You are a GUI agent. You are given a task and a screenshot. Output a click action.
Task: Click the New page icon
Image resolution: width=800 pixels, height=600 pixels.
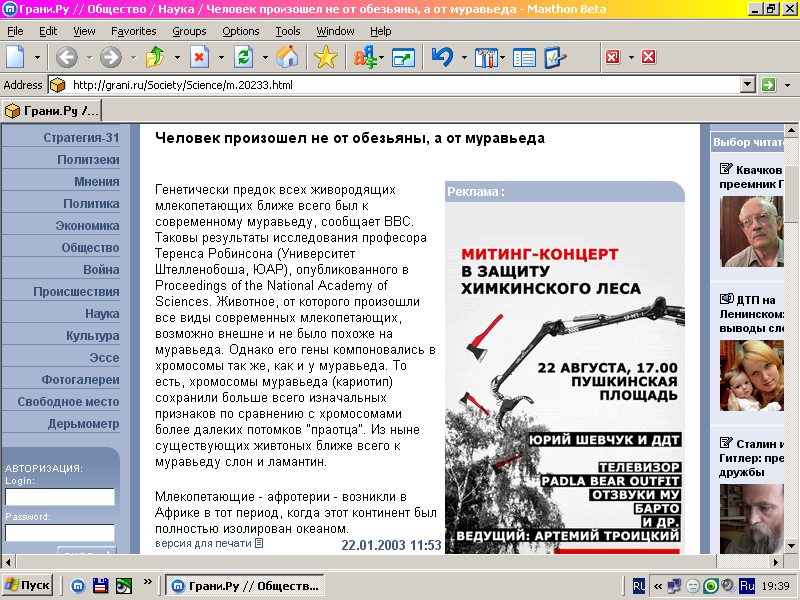pyautogui.click(x=16, y=57)
